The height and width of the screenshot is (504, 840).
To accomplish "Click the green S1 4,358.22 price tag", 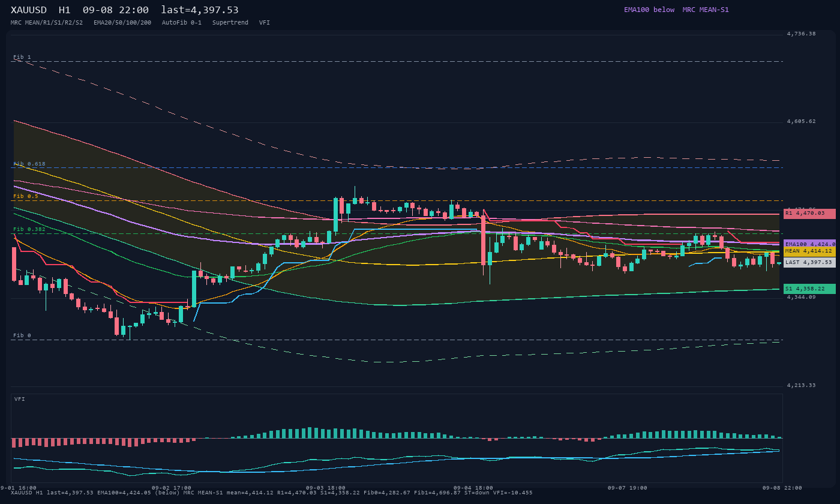I will click(x=809, y=289).
